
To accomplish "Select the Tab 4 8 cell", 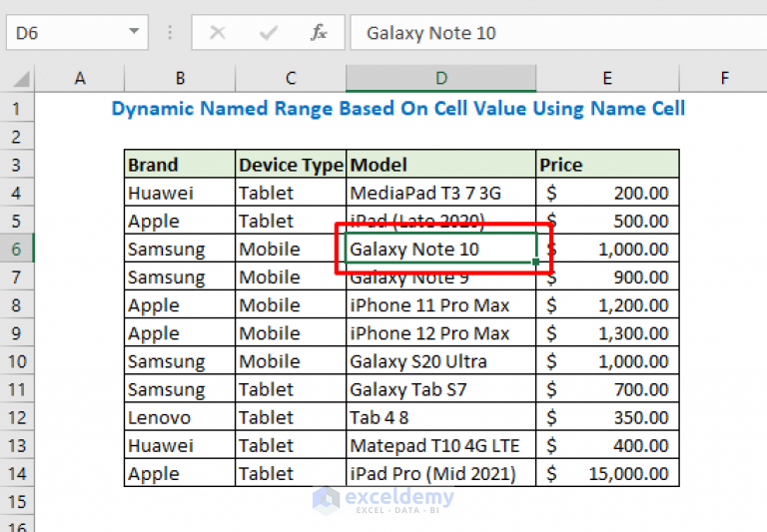I will point(441,417).
